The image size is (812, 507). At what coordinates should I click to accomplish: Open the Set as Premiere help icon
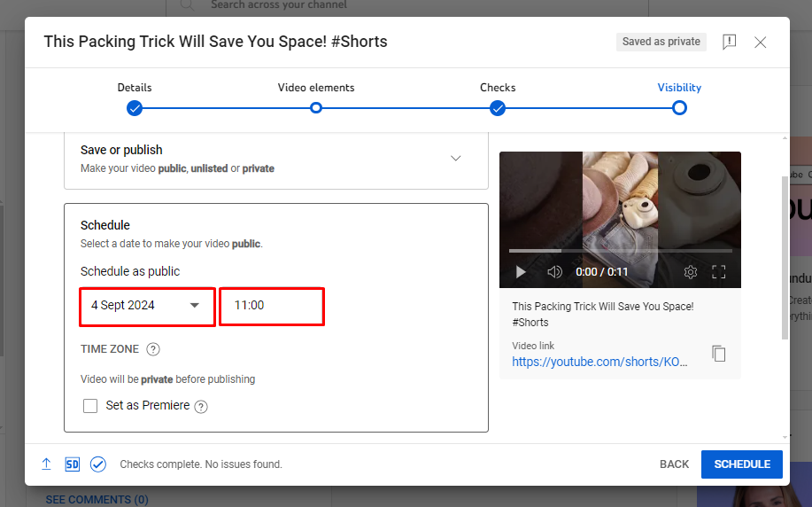[201, 407]
